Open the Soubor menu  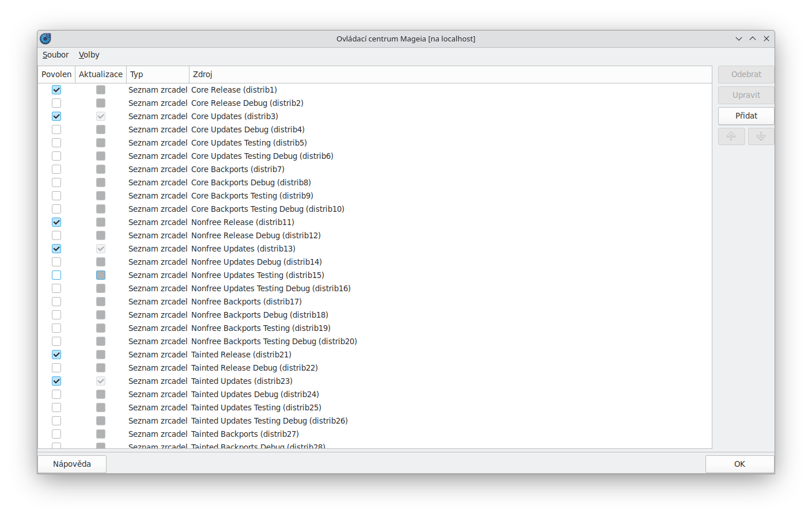point(55,55)
